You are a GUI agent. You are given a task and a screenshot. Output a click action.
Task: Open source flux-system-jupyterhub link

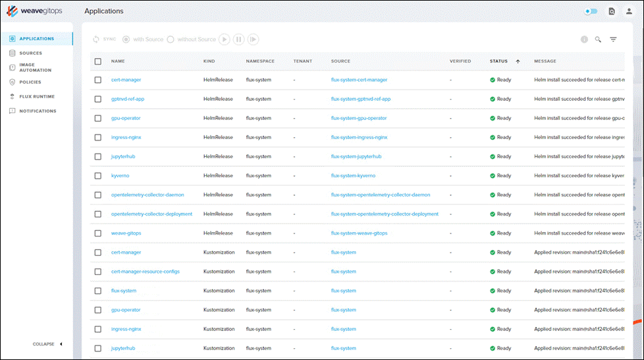(356, 156)
